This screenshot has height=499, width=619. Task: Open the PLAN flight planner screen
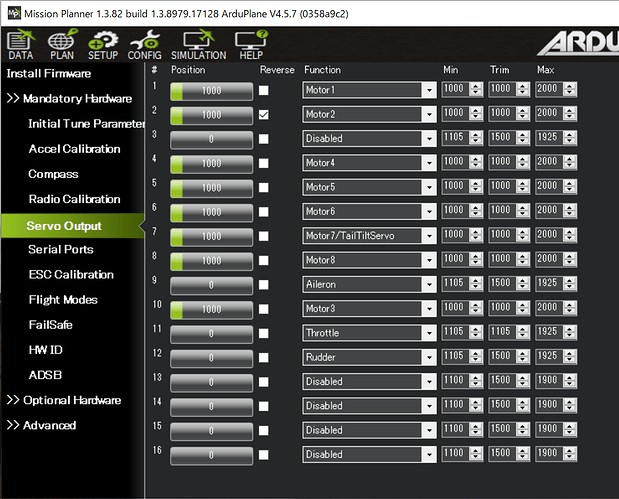click(x=62, y=45)
